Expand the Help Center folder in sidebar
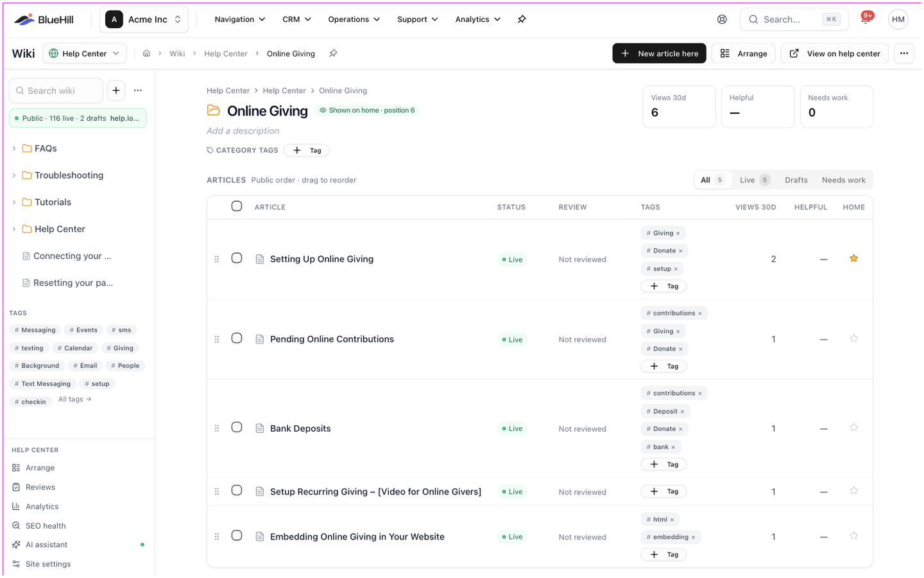The height and width of the screenshot is (578, 924). coord(14,229)
